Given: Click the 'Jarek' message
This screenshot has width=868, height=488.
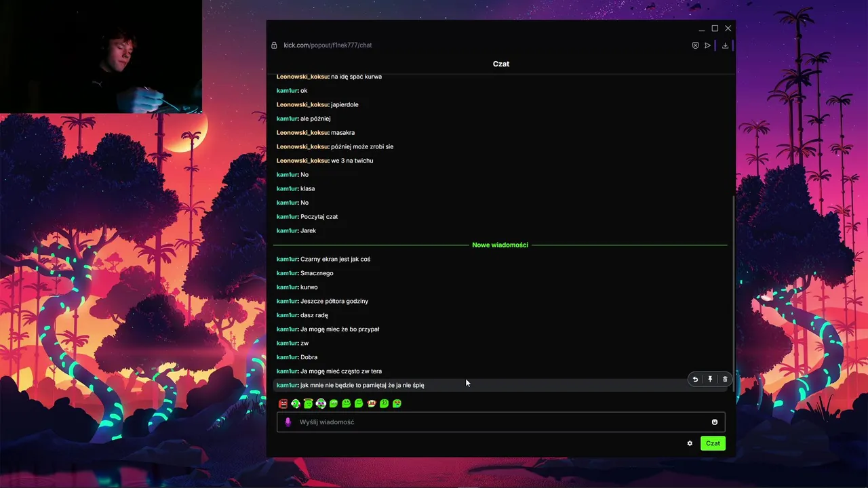Looking at the screenshot, I should (x=308, y=231).
